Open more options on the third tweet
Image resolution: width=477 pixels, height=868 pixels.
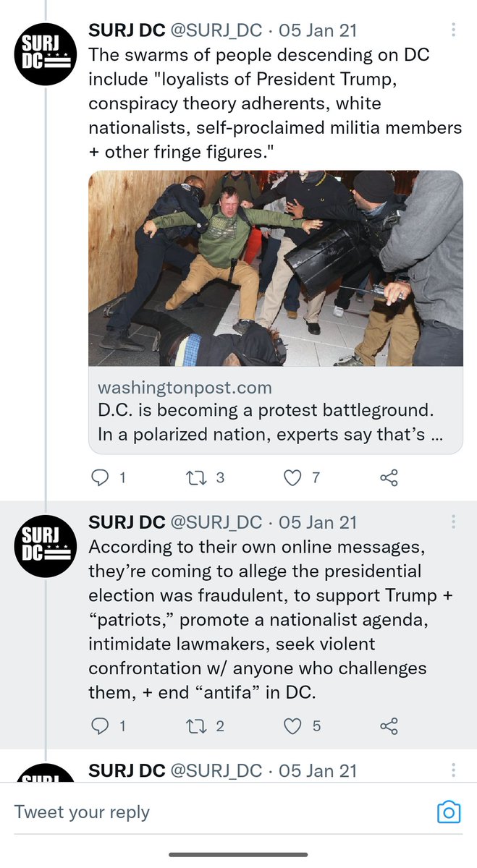pos(453,771)
